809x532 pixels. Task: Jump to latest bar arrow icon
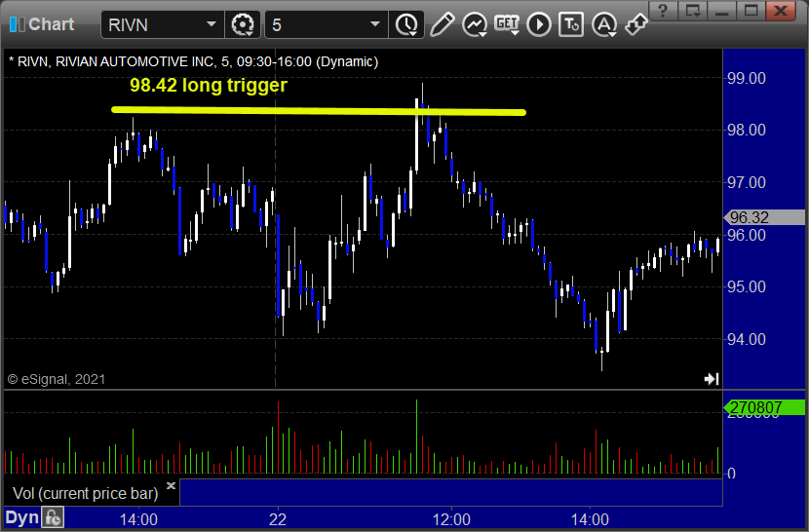pyautogui.click(x=712, y=379)
